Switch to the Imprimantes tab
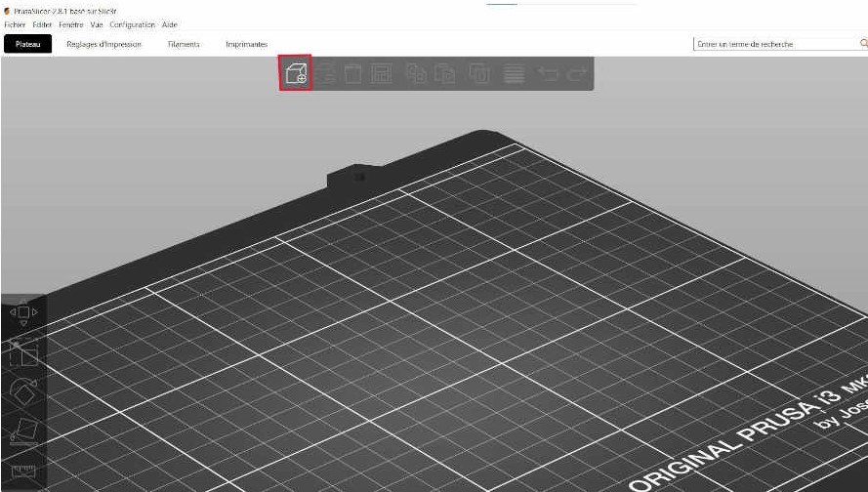This screenshot has width=868, height=492. [246, 44]
